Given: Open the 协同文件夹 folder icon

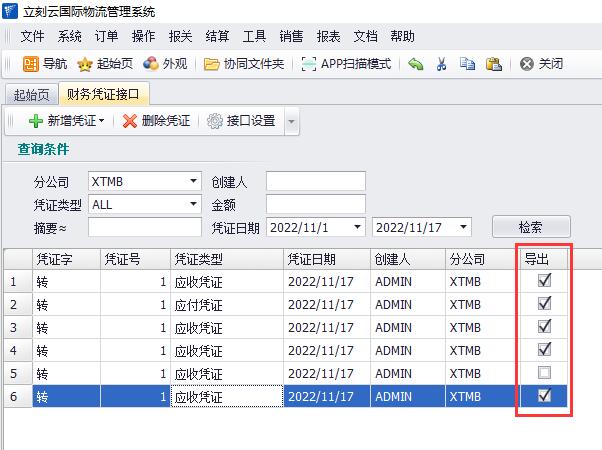Looking at the screenshot, I should pos(212,64).
